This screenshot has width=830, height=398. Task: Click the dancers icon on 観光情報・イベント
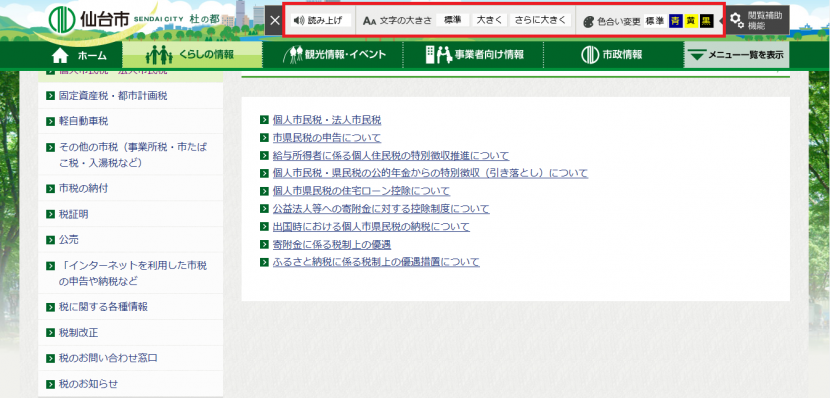click(293, 55)
